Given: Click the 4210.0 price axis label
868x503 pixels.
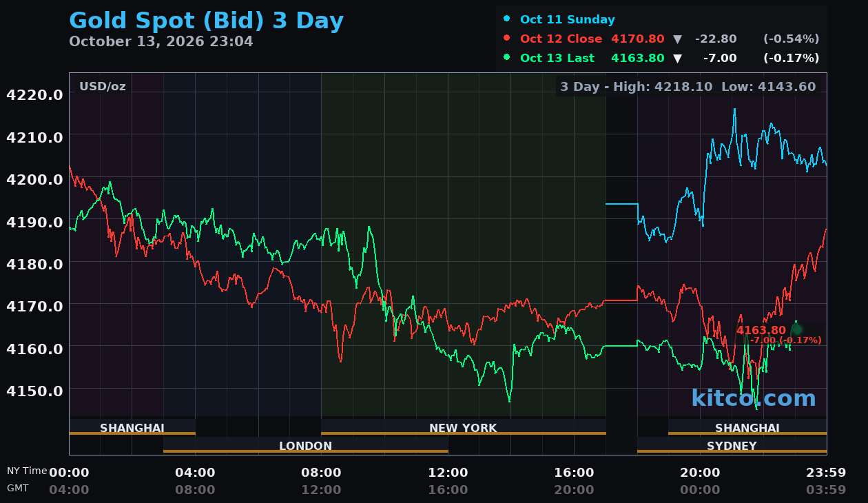Looking at the screenshot, I should coord(34,136).
